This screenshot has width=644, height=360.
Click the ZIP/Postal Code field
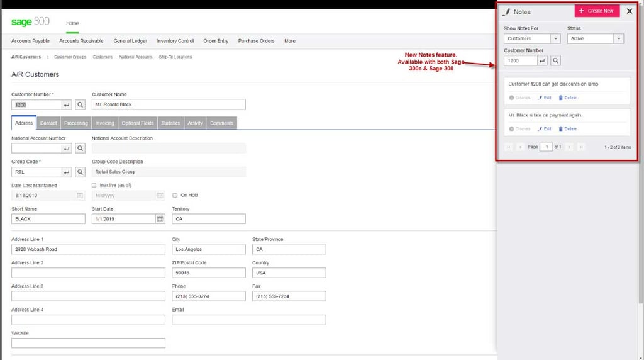click(209, 273)
